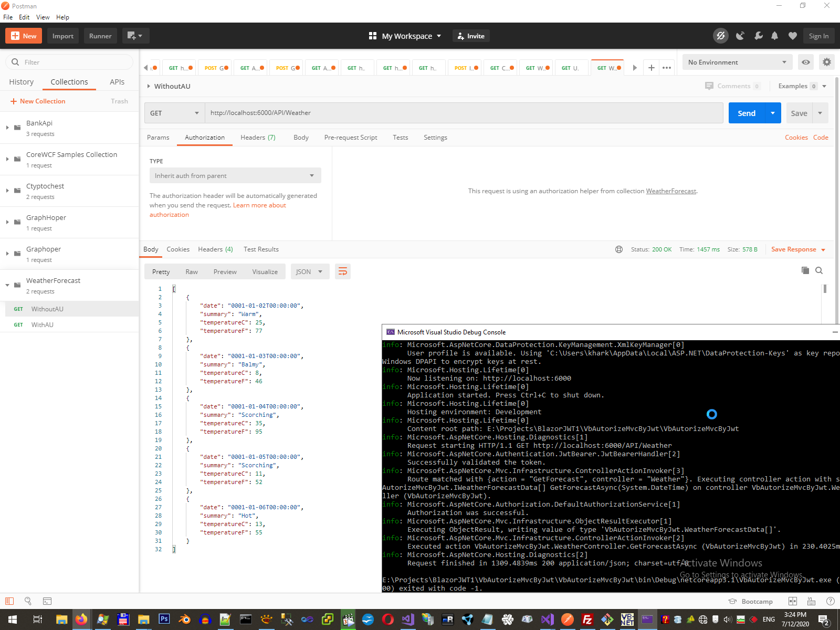Open the auth TYPE dropdown
Viewport: 840px width, 630px height.
tap(235, 175)
